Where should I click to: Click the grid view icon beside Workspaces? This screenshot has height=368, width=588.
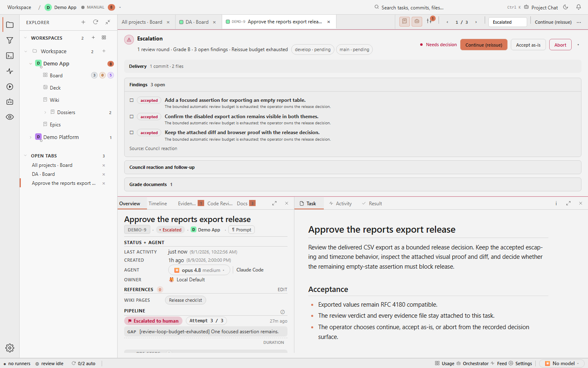click(104, 38)
